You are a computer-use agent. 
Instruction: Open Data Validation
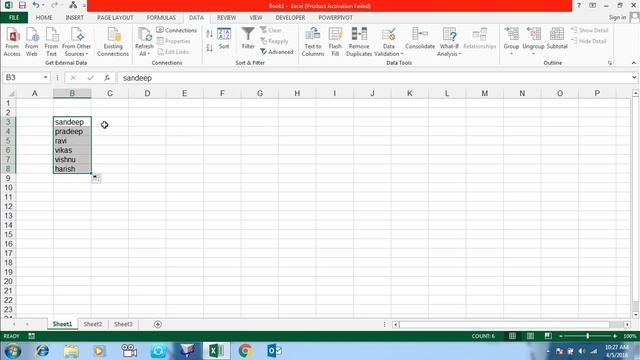click(x=389, y=42)
